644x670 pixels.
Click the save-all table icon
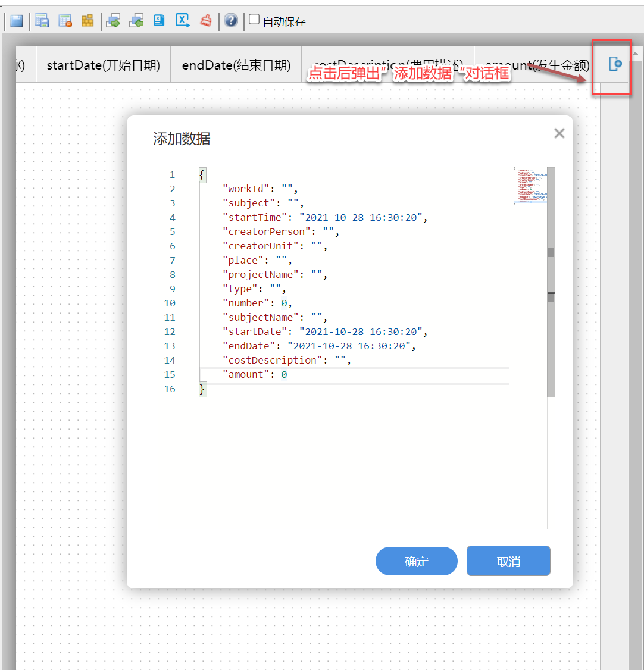click(42, 21)
